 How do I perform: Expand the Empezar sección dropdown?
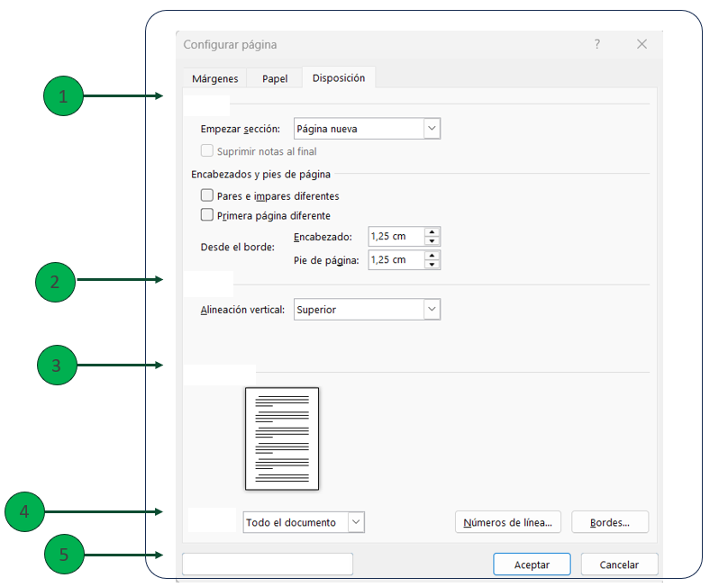[432, 129]
